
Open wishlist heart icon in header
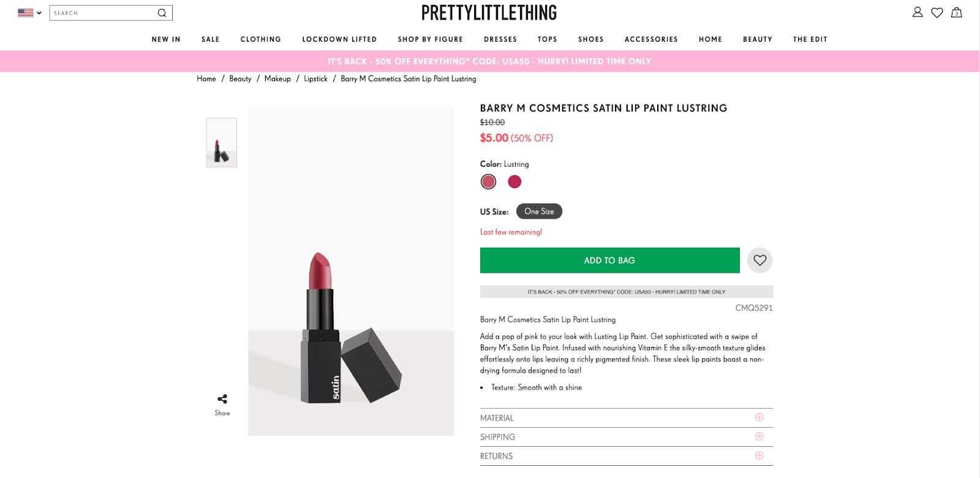click(x=937, y=12)
